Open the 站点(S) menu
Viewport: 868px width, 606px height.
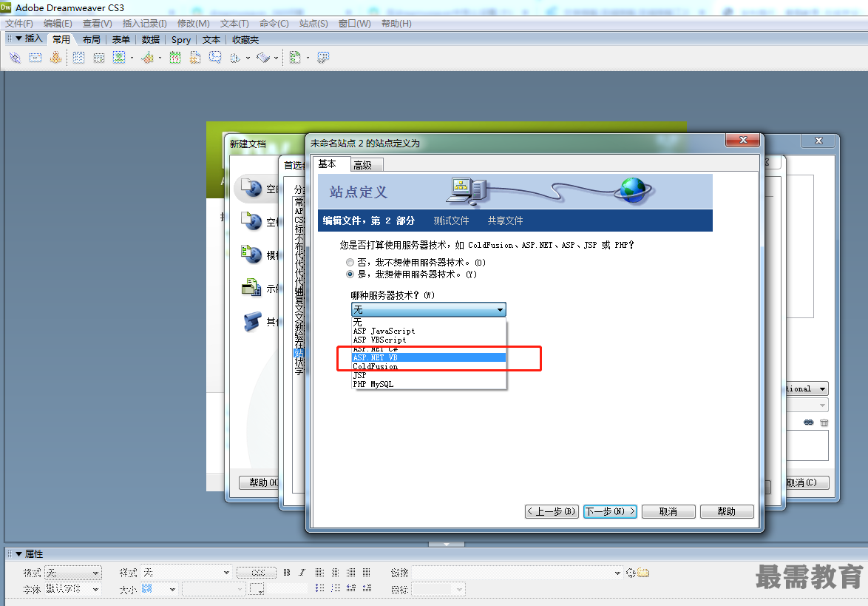tap(313, 23)
